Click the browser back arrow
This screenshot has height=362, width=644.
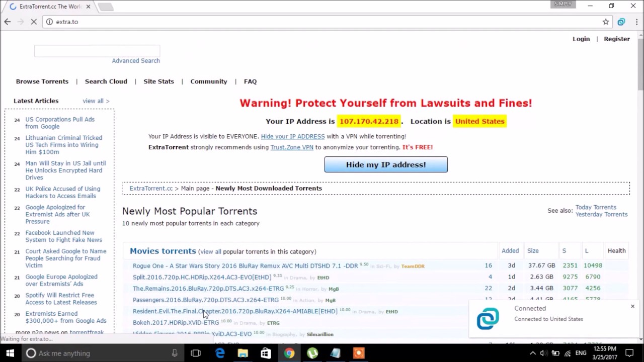pos(8,22)
